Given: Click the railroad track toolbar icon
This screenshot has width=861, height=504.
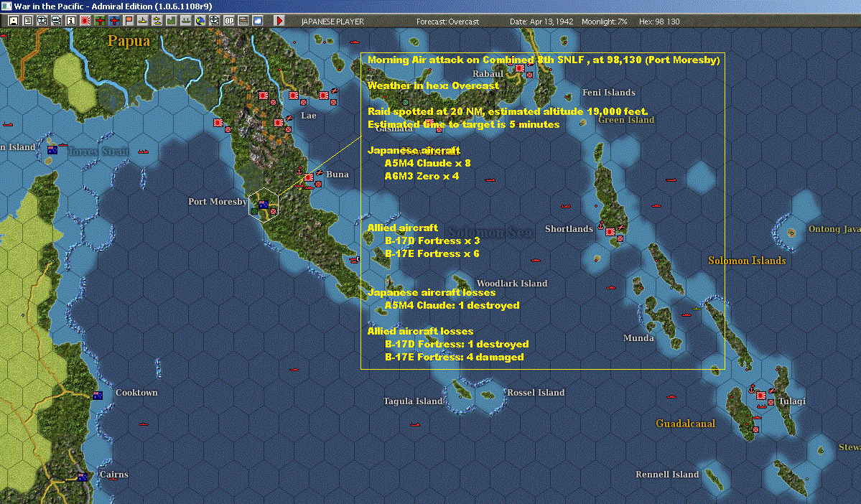Looking at the screenshot, I should pyautogui.click(x=243, y=21).
